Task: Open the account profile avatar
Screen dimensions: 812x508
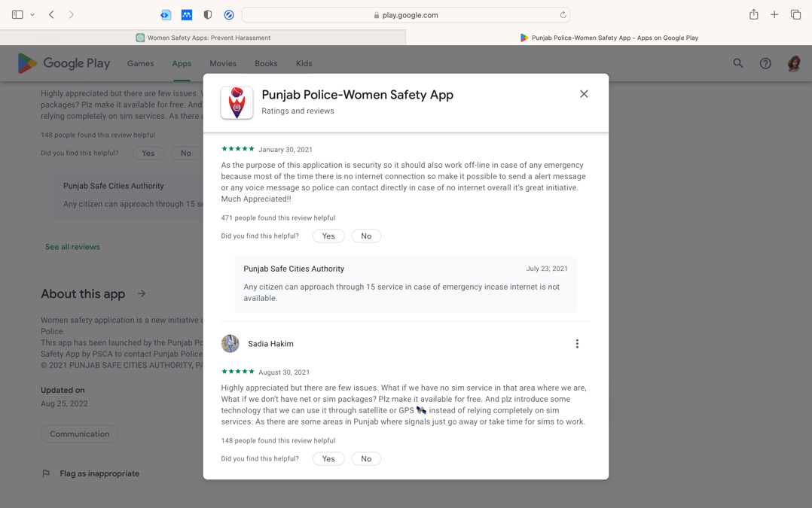Action: pyautogui.click(x=793, y=64)
